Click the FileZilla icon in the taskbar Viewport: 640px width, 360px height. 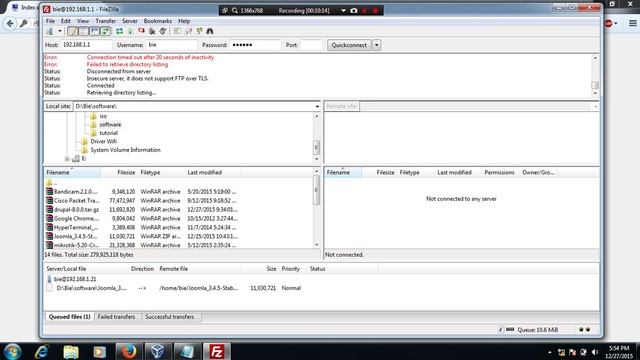click(217, 351)
